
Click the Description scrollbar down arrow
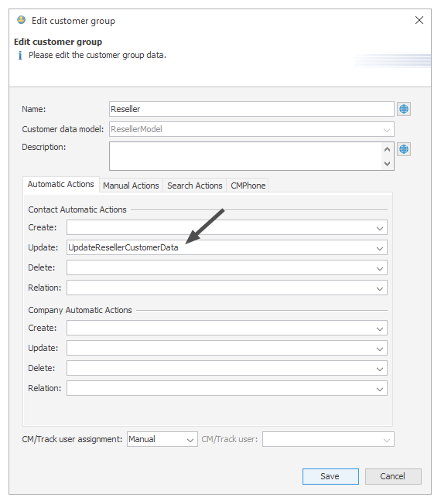pyautogui.click(x=388, y=164)
